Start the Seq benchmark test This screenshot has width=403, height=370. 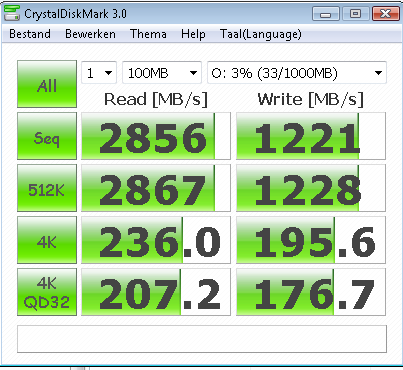tap(47, 136)
